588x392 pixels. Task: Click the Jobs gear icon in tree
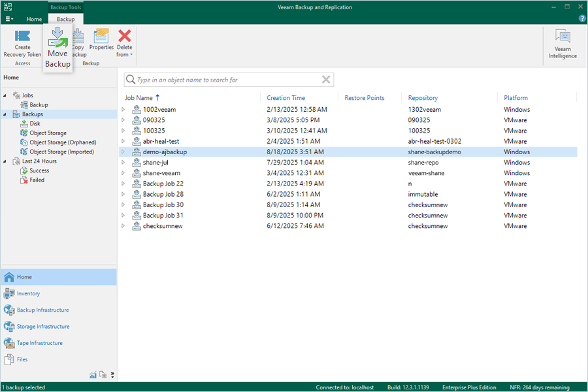coord(16,95)
